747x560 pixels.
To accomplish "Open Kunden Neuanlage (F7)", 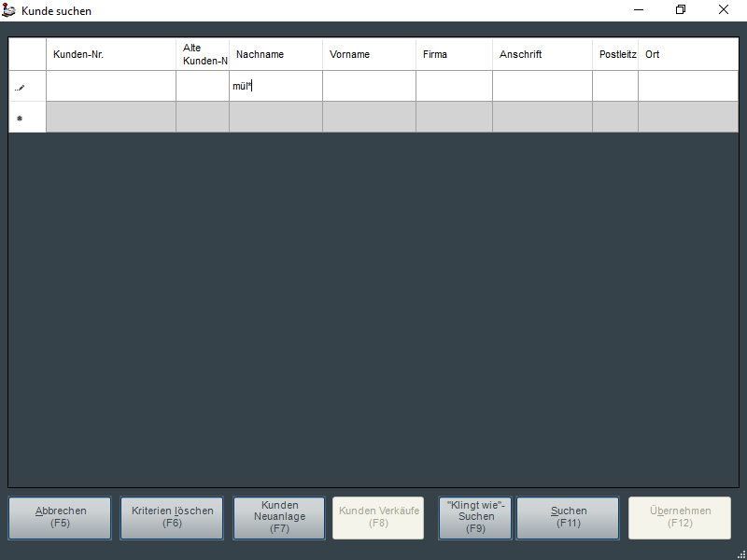I will (x=279, y=517).
